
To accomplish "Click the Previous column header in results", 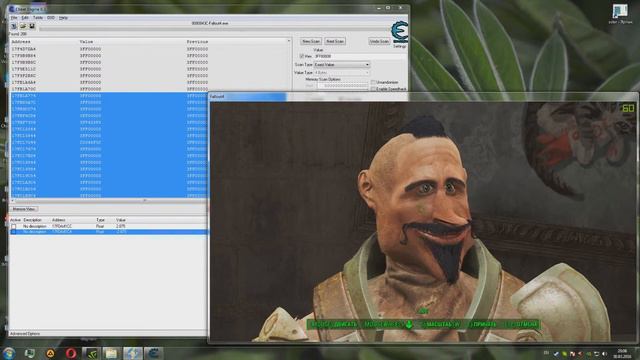I will coord(198,42).
